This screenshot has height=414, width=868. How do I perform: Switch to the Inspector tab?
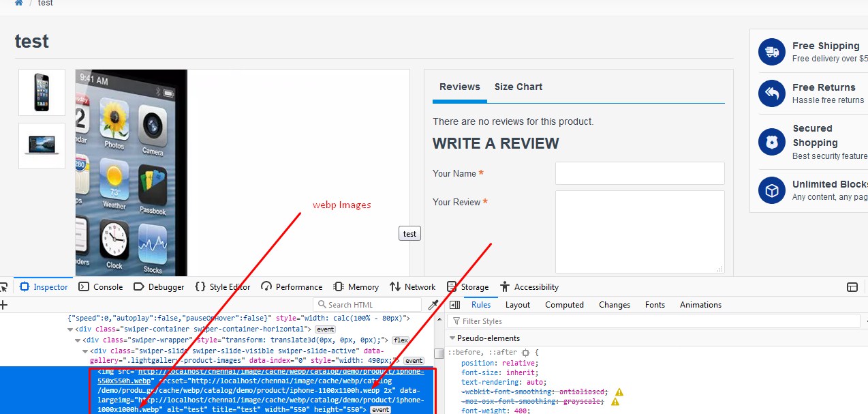point(44,287)
